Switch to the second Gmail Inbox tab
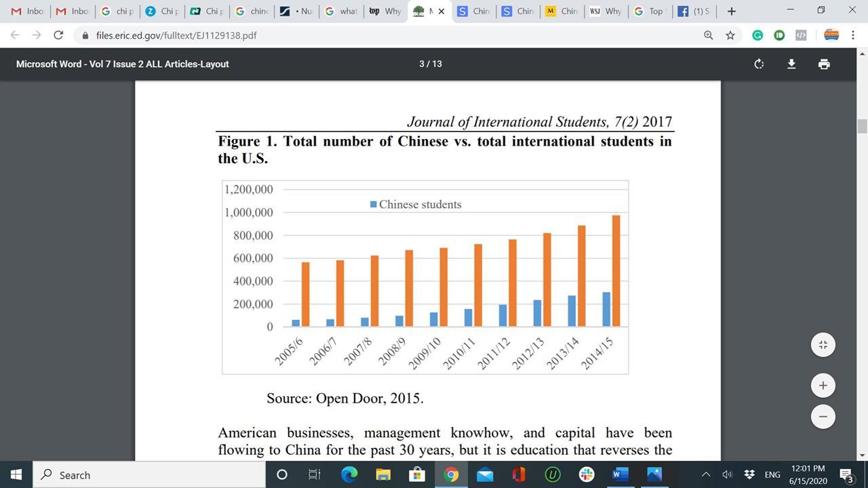 click(72, 12)
